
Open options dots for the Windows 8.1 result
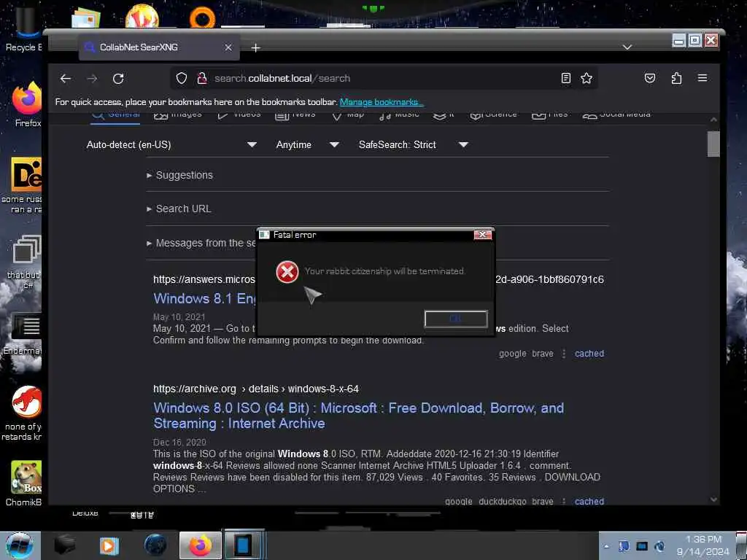point(564,354)
